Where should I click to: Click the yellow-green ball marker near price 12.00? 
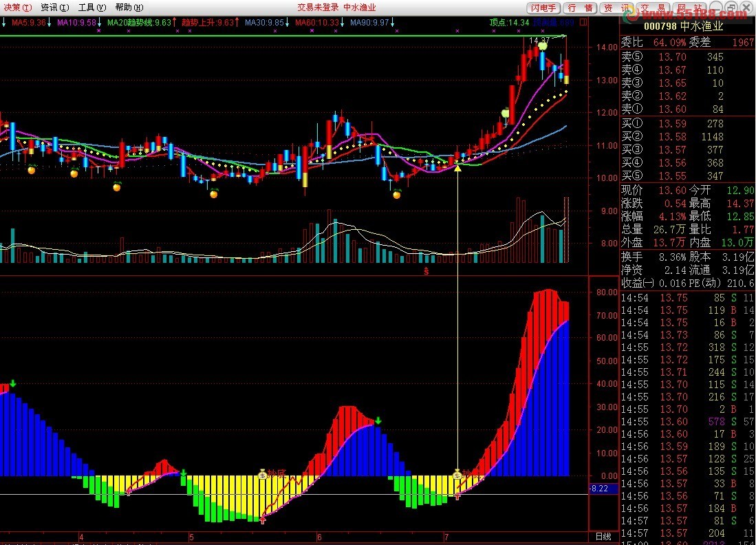(505, 112)
